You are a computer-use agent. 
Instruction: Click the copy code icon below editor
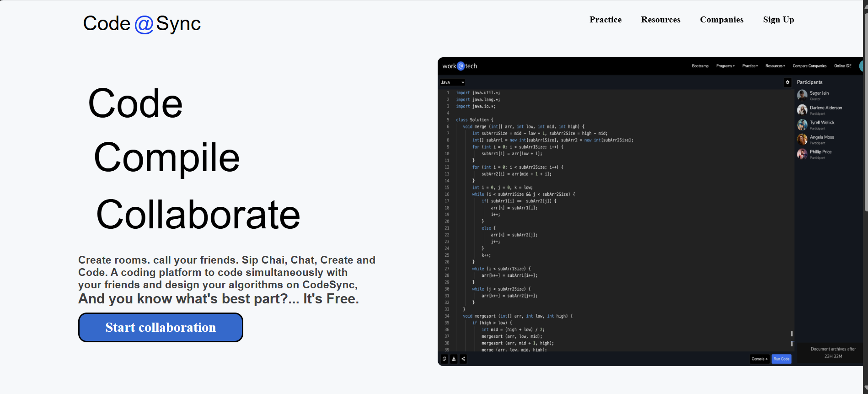click(x=444, y=359)
